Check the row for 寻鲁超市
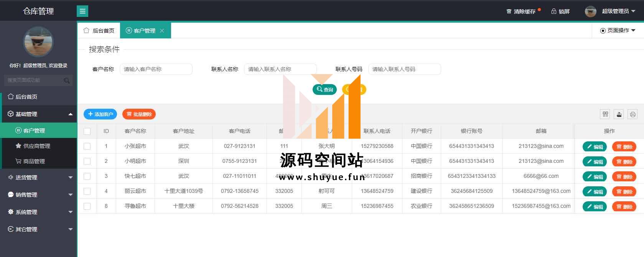 (x=87, y=206)
